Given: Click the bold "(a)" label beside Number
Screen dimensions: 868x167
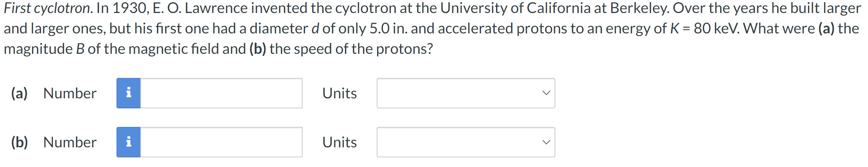Looking at the screenshot, I should coord(19,93).
